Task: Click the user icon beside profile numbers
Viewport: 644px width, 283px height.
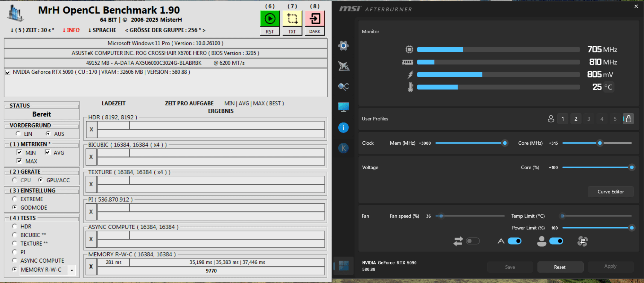Action: pyautogui.click(x=551, y=119)
